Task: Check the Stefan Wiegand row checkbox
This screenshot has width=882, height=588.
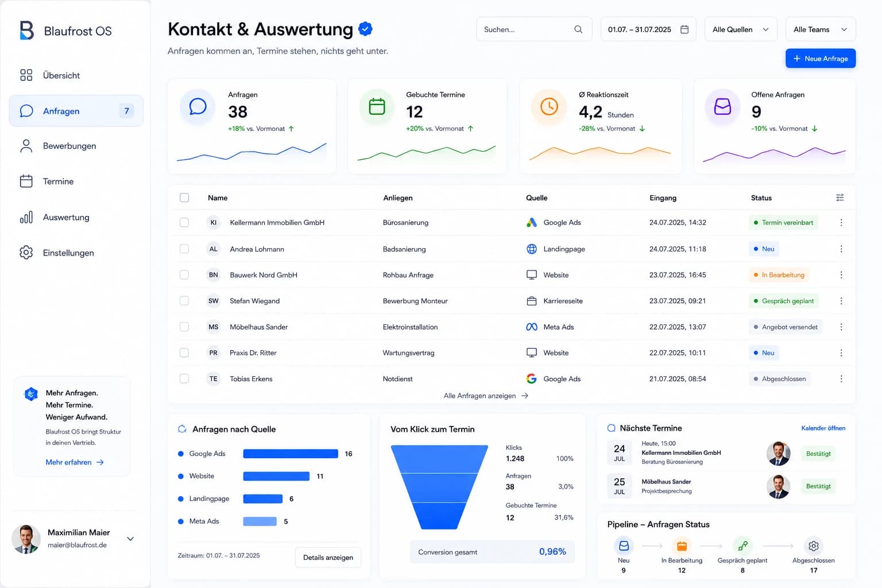Action: [184, 301]
